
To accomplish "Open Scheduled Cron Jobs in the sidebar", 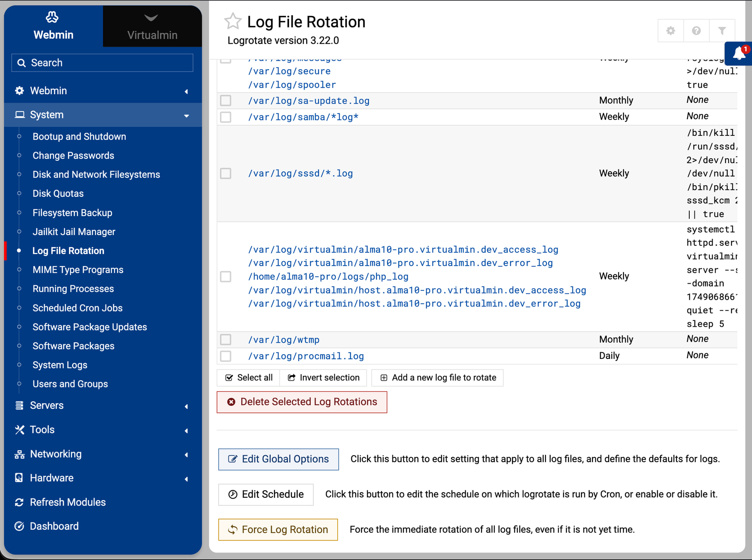I will click(x=78, y=308).
